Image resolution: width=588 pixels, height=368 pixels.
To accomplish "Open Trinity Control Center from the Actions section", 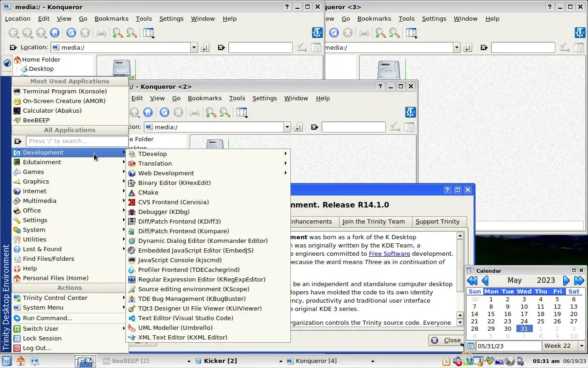I will (70, 298).
